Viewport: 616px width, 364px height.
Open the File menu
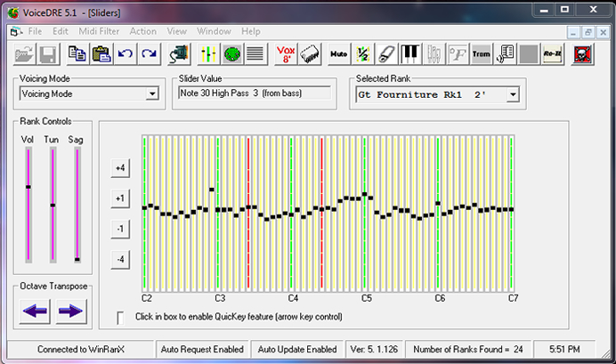35,31
